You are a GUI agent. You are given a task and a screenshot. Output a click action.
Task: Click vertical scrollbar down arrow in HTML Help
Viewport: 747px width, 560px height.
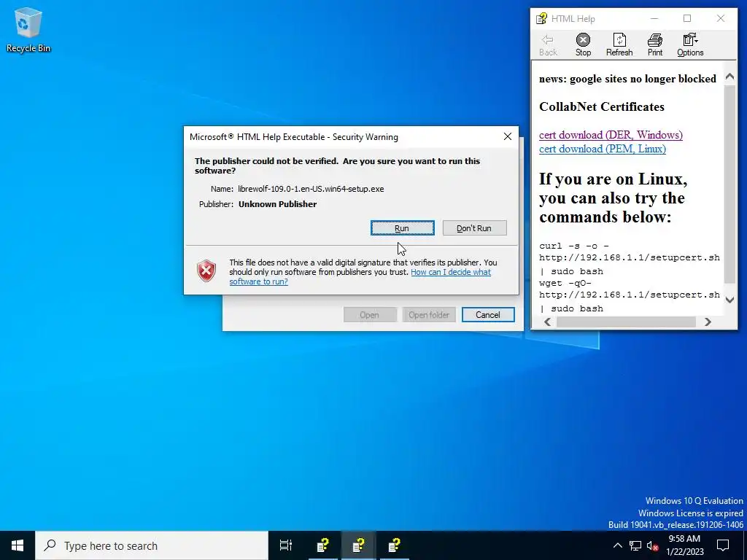tap(729, 300)
